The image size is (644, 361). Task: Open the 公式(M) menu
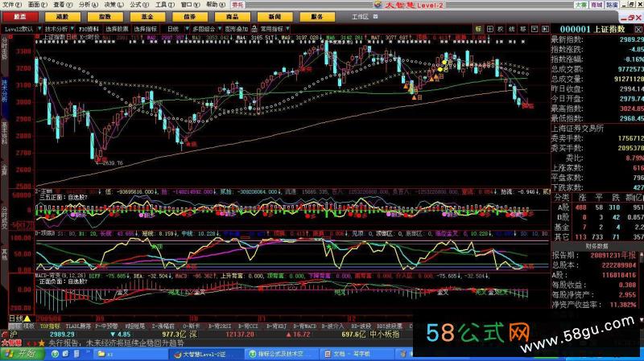[x=139, y=5]
